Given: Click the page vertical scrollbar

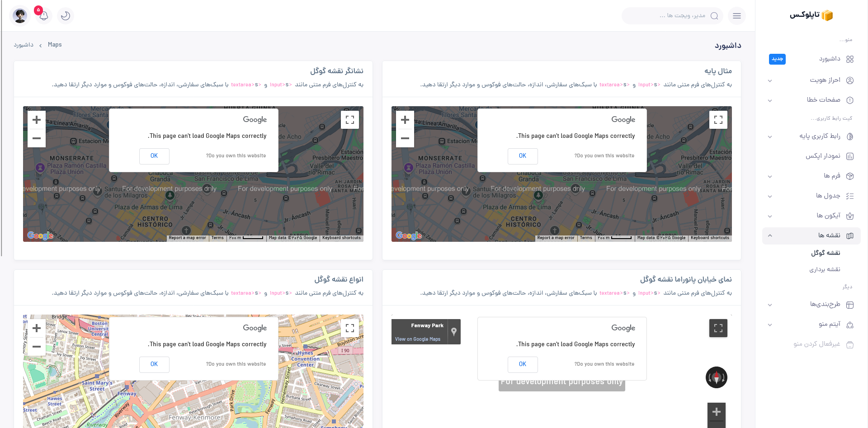Looking at the screenshot, I should (1, 129).
